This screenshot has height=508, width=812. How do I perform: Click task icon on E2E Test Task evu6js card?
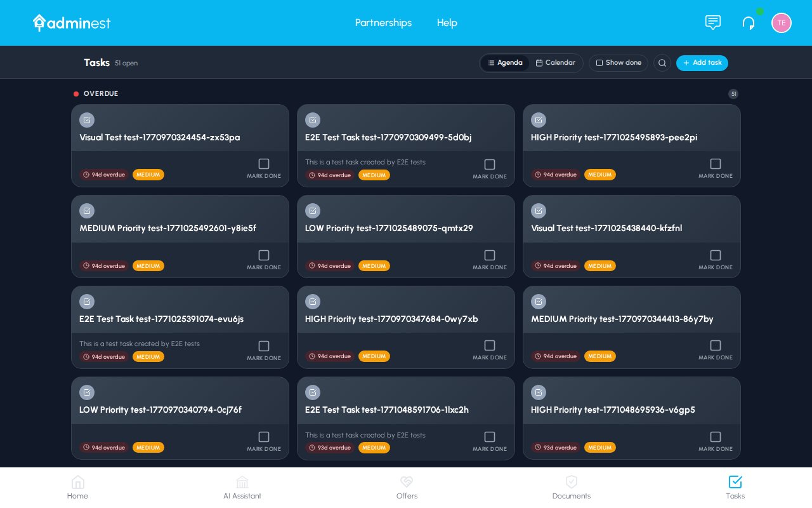coord(87,302)
